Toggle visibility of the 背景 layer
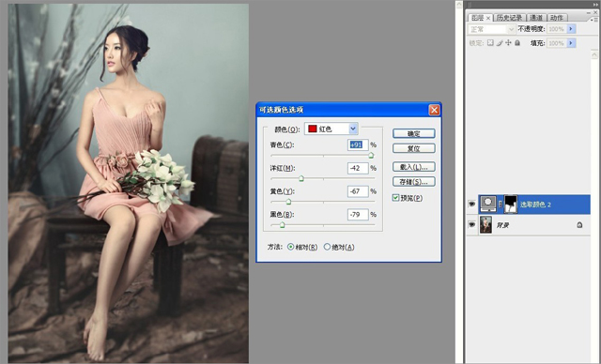This screenshot has height=364, width=601. (471, 225)
